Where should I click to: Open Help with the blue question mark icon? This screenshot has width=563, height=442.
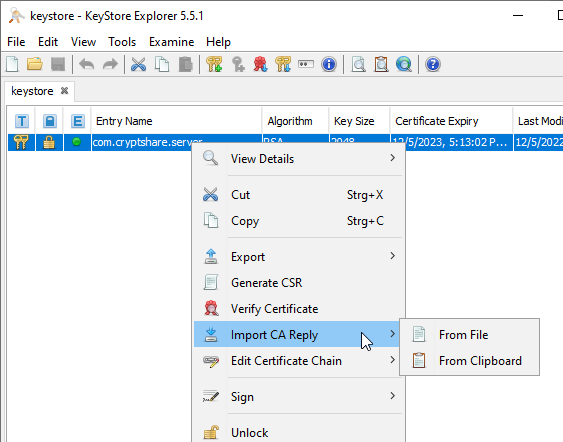click(x=433, y=65)
